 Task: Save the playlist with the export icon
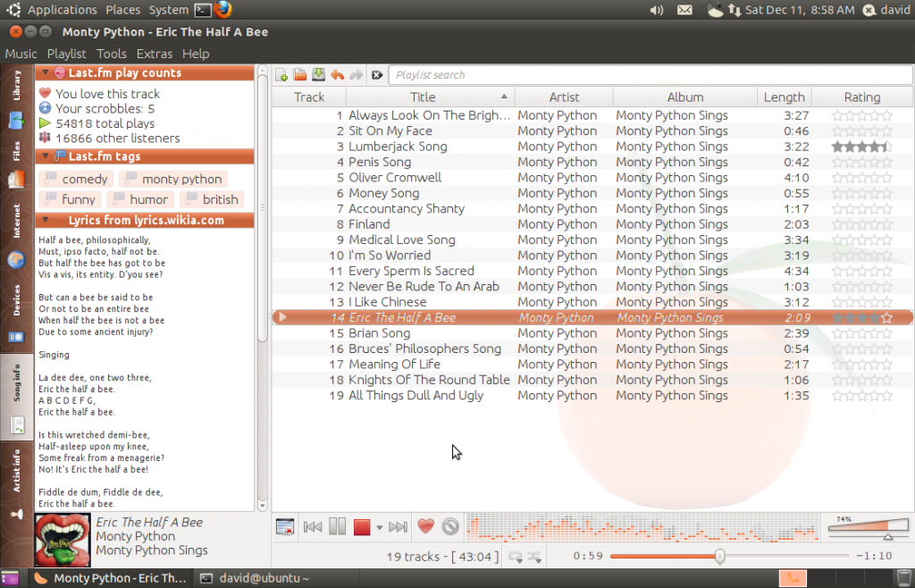click(x=318, y=75)
